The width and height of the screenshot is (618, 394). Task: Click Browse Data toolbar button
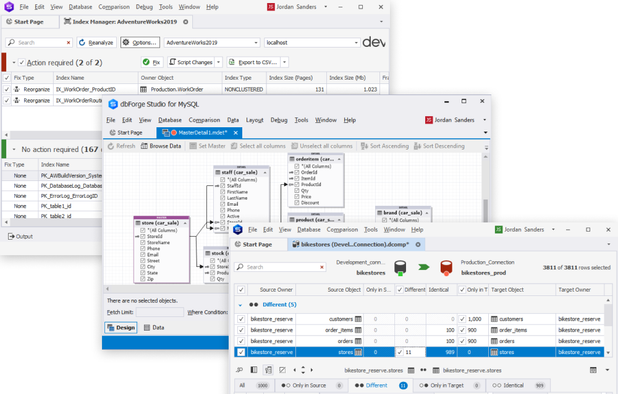point(161,146)
